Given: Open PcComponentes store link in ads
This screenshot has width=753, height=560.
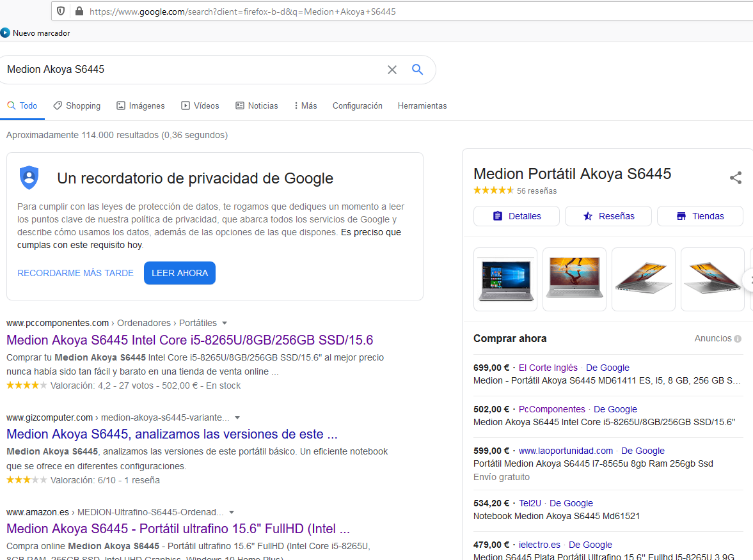Looking at the screenshot, I should pos(551,409).
